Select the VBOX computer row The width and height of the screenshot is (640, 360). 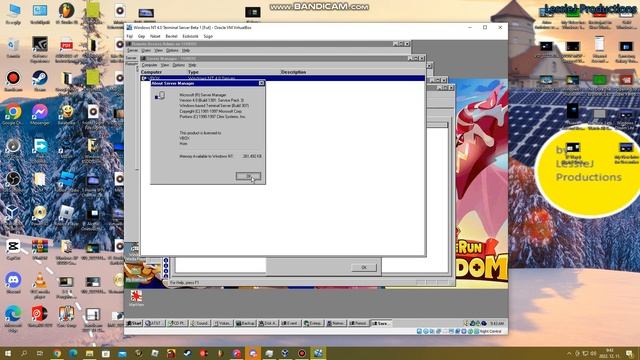[282, 78]
